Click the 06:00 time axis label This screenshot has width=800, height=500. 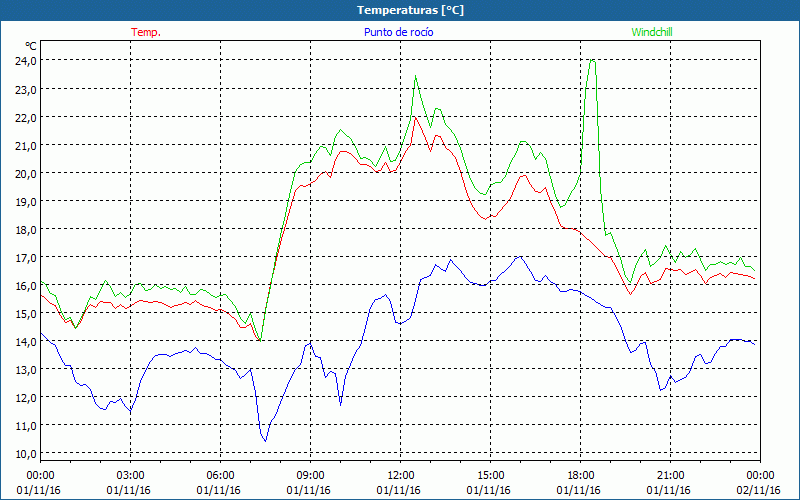tap(221, 476)
